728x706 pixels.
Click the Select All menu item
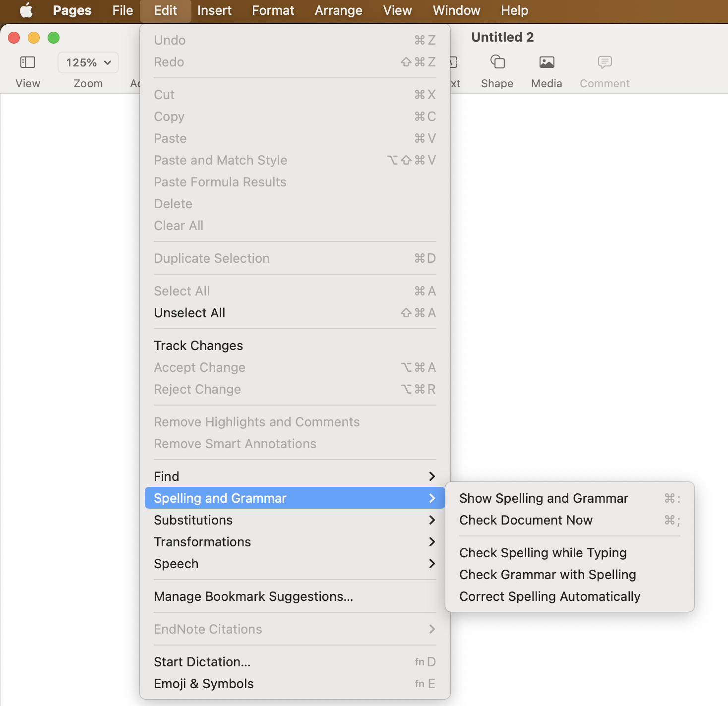(295, 291)
